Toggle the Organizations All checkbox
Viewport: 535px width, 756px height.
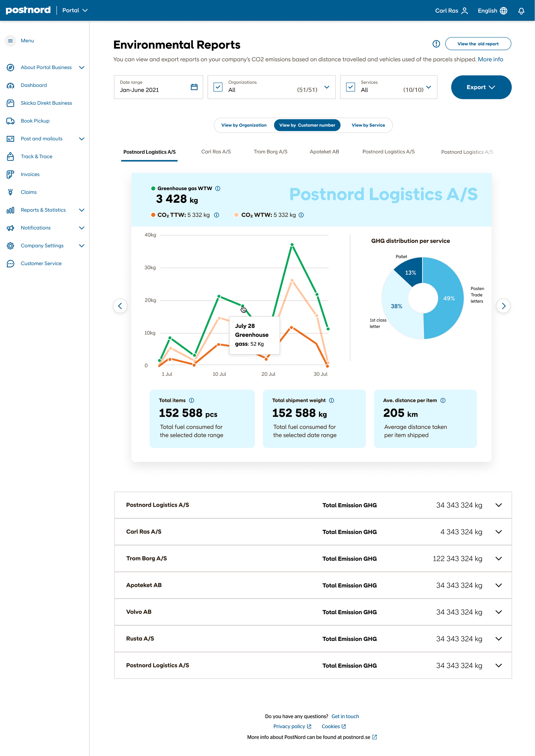[218, 87]
